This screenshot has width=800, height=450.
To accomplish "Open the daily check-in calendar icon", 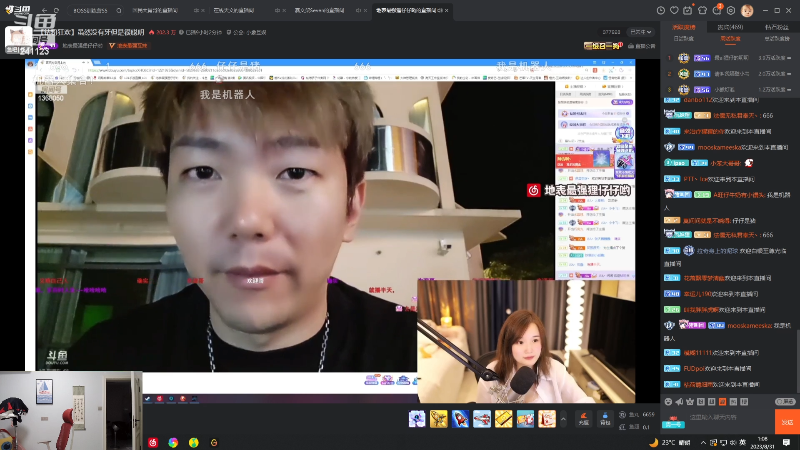I will pyautogui.click(x=688, y=10).
